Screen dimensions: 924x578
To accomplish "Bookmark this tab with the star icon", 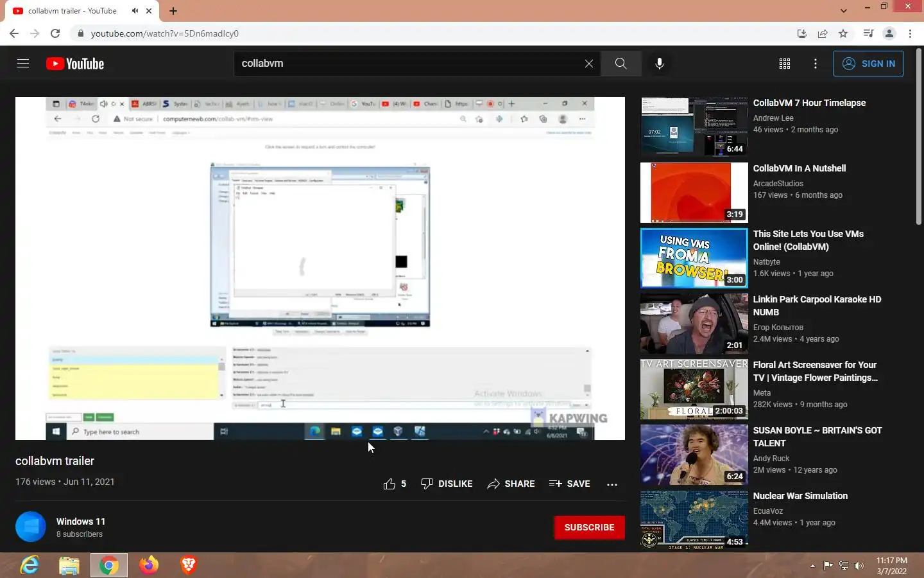I will coord(843,33).
